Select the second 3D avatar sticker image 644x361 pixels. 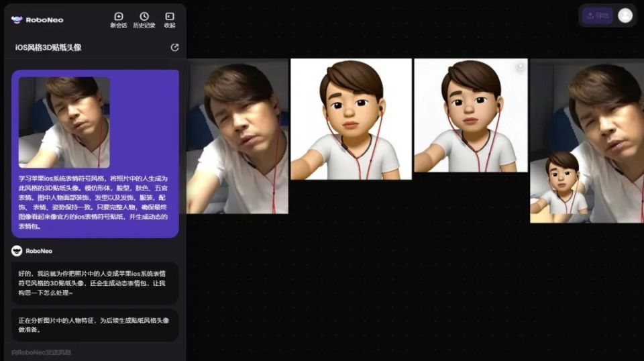(471, 115)
